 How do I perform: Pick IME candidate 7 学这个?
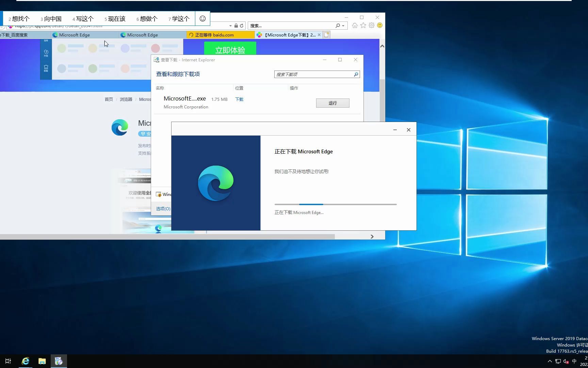point(179,19)
